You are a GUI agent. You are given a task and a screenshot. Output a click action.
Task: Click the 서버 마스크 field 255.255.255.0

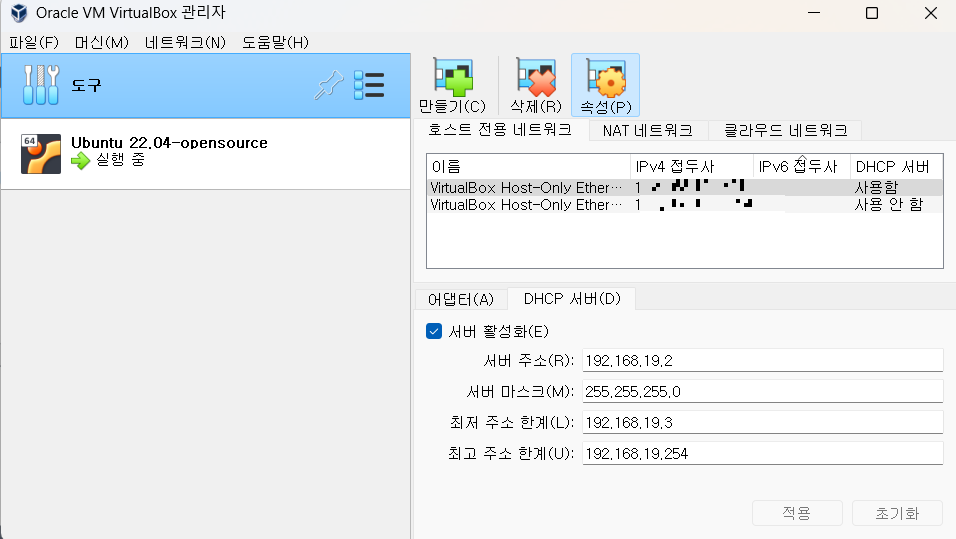(763, 391)
